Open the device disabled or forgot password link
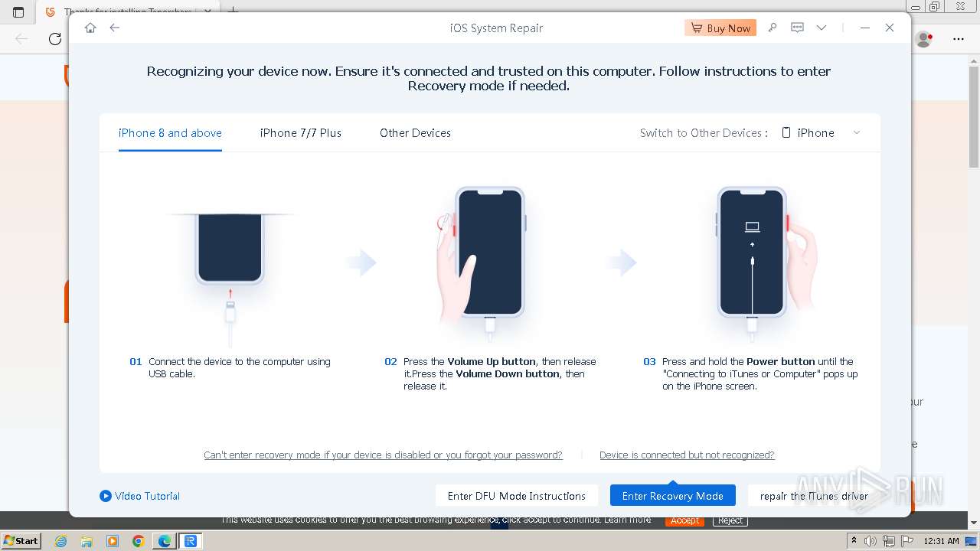 [x=383, y=455]
